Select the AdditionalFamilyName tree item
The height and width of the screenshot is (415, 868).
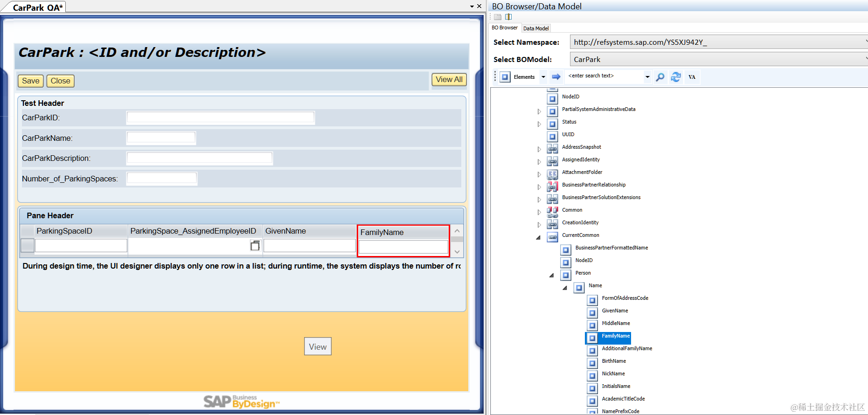point(627,349)
